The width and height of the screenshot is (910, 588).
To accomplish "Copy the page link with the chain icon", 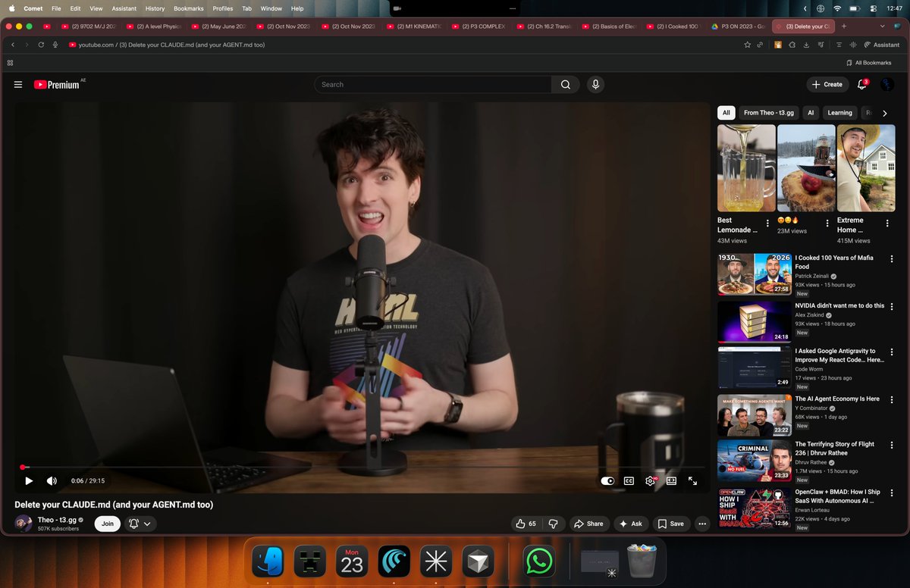I will 761,45.
